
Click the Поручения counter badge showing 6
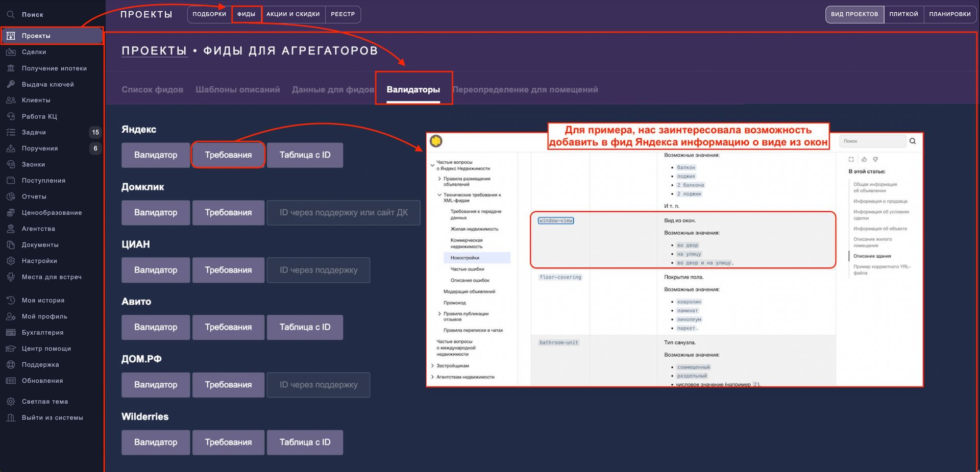95,148
